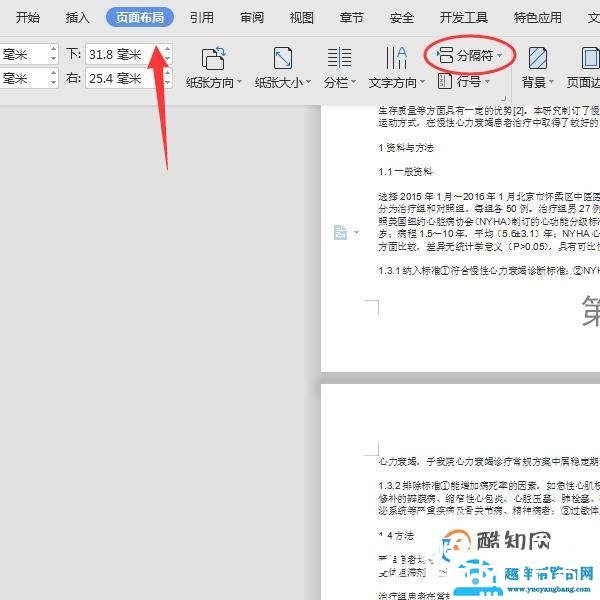Click the line starting '分为治疗组和对照组'
This screenshot has width=600, height=600.
click(489, 209)
